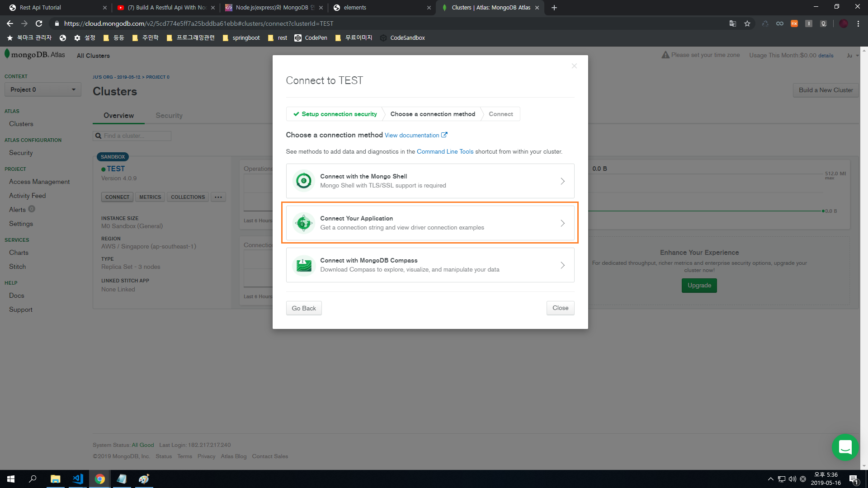Click the Find a cluster search field
This screenshot has height=488, width=868.
[132, 136]
